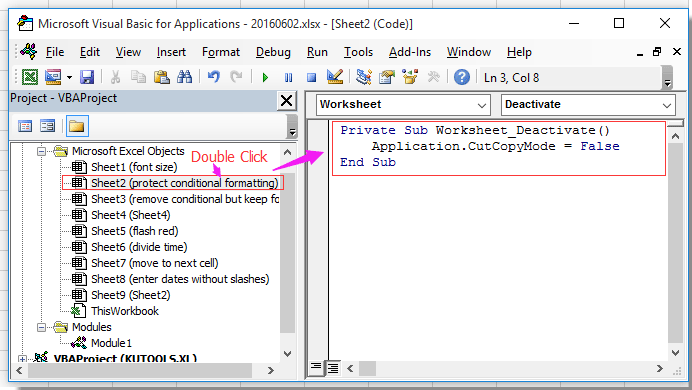The image size is (692, 390).
Task: Open Find with the binoculars icon
Action: (184, 77)
